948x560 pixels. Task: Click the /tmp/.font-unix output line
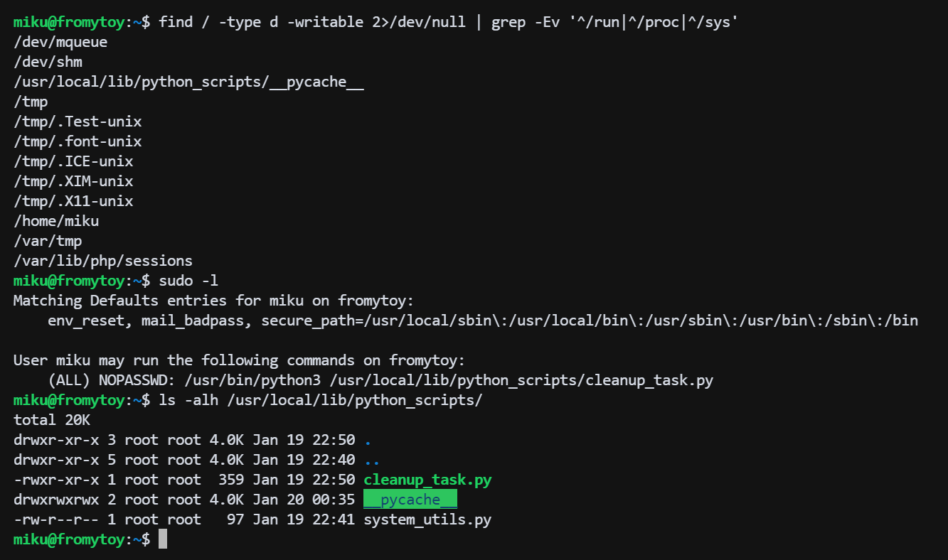pos(78,141)
